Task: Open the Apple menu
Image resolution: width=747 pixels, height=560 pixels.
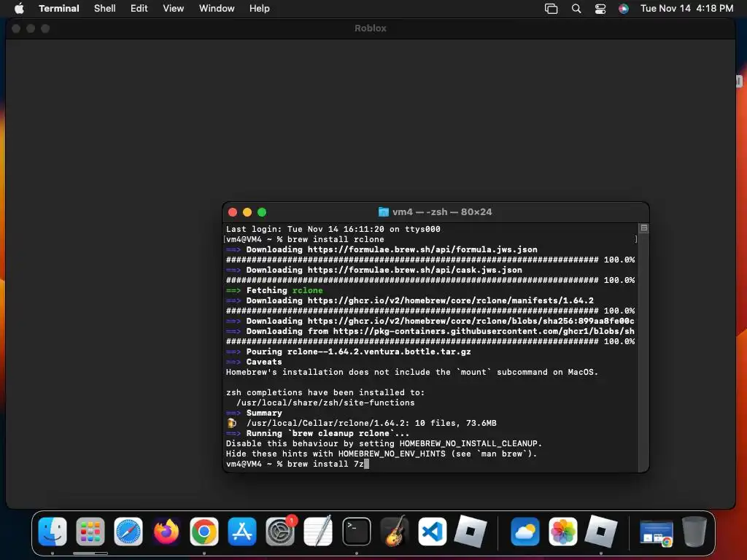Action: coord(19,9)
